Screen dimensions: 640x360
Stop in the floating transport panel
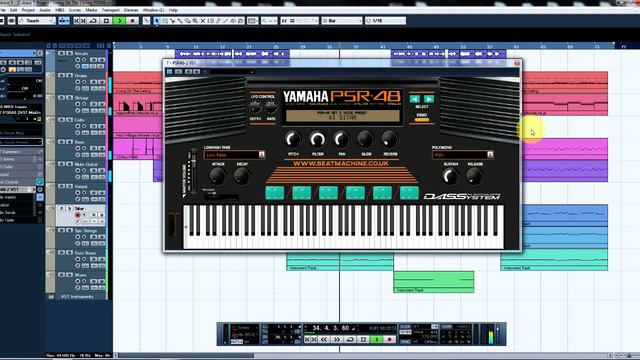363,339
